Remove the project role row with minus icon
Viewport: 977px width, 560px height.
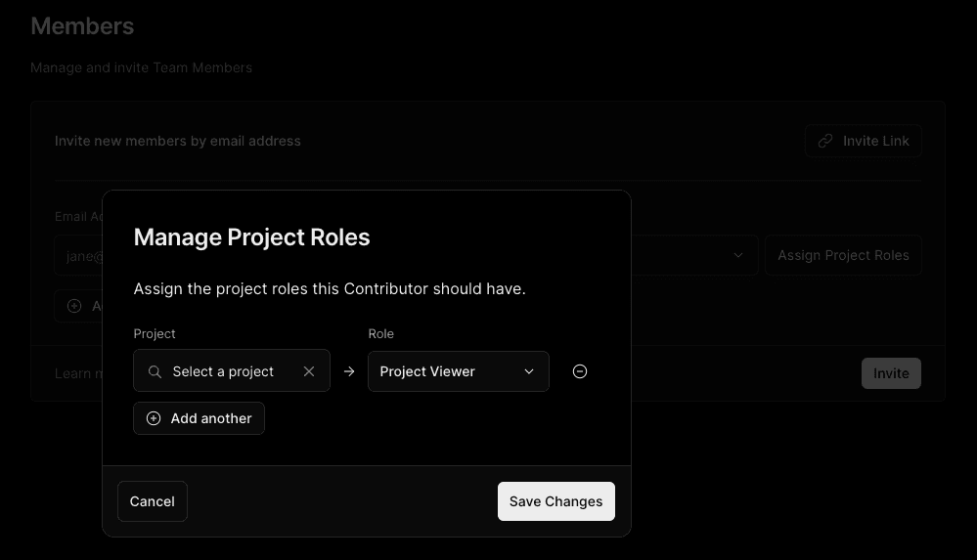point(580,371)
